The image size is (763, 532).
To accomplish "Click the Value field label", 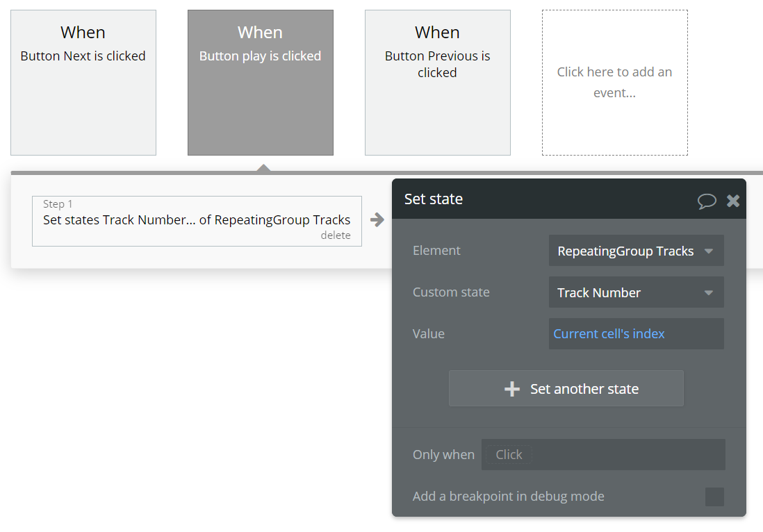I will [428, 334].
